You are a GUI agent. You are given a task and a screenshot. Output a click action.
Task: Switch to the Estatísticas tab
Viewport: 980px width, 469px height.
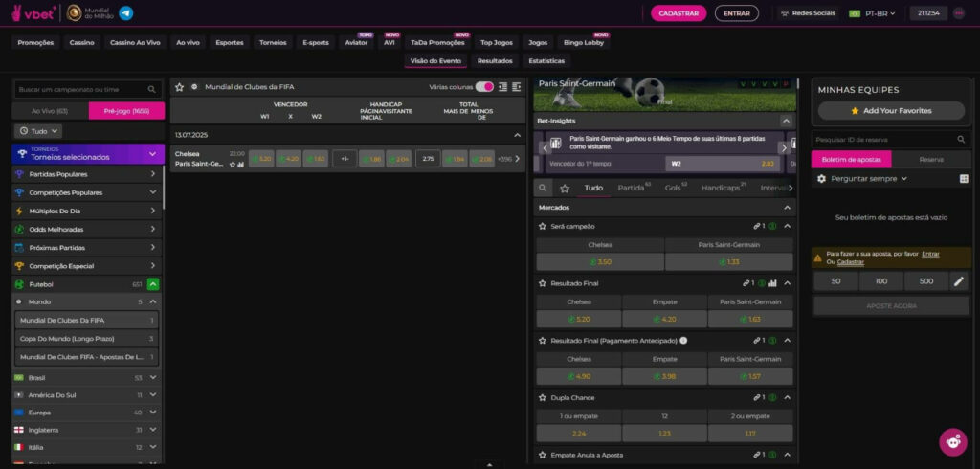click(x=546, y=60)
